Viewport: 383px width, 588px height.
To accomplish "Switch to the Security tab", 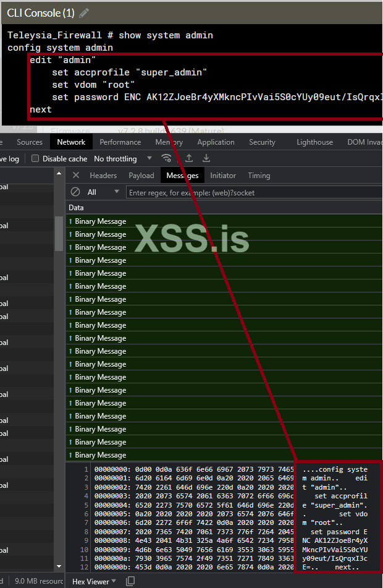I will pos(262,142).
